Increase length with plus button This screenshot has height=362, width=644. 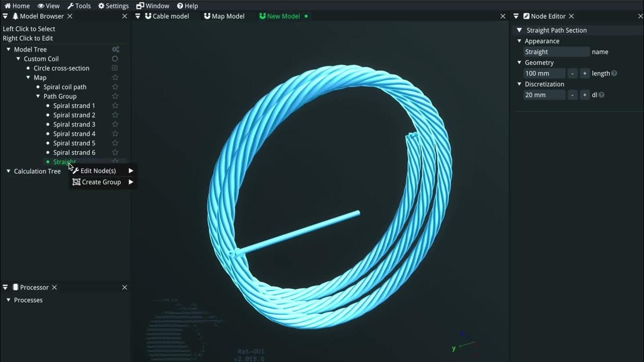pyautogui.click(x=585, y=73)
